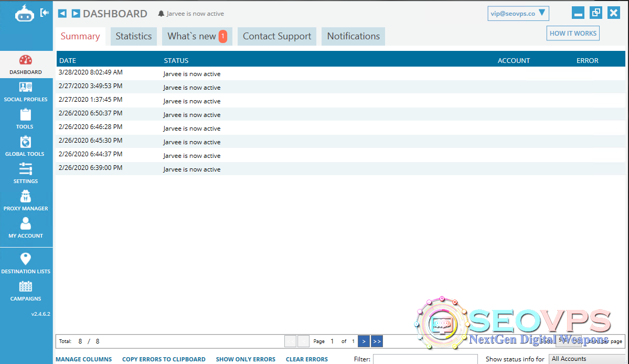Open the Tools clipboard icon
The image size is (629, 364).
[x=26, y=115]
